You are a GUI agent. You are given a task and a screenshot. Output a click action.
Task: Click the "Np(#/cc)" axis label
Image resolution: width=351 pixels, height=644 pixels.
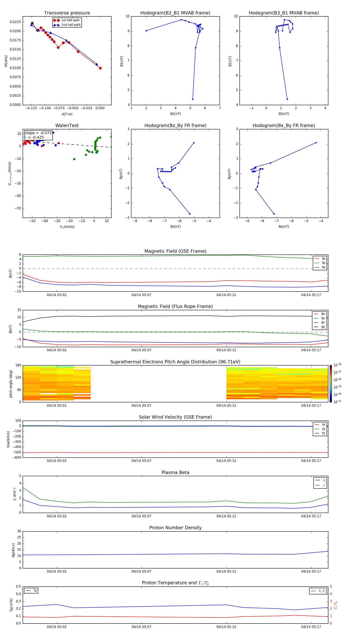coord(13,550)
